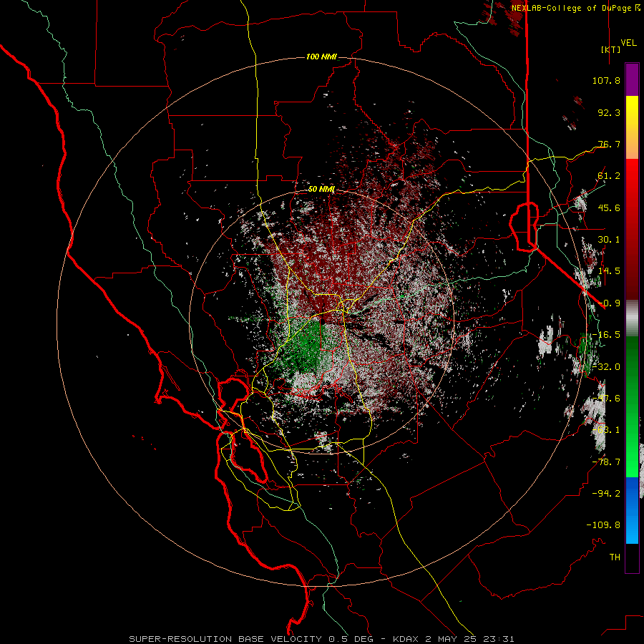Screen dimensions: 644x644
Task: Select the 61.2 legend value
Action: coord(609,176)
